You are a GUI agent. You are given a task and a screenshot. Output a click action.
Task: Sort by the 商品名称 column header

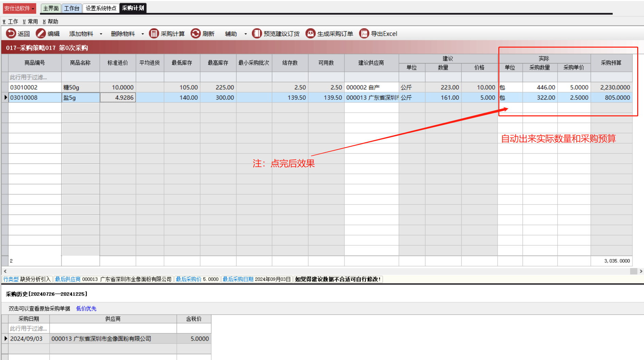click(80, 63)
